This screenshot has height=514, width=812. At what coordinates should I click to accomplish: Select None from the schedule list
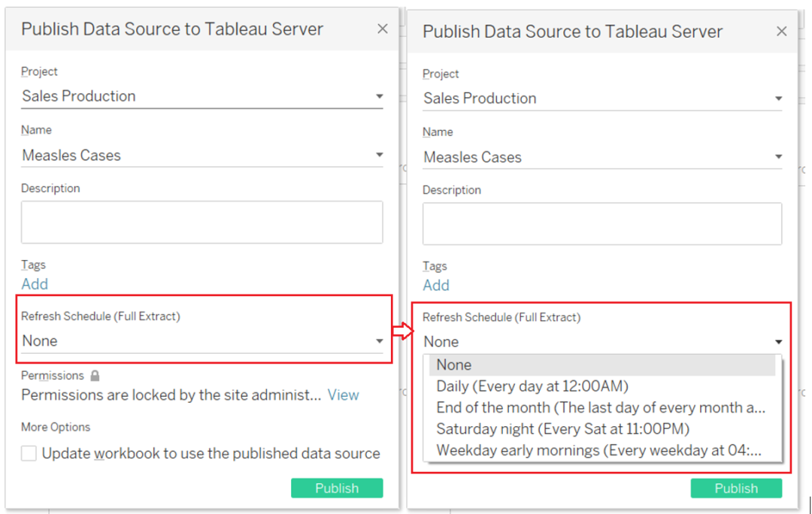(454, 365)
